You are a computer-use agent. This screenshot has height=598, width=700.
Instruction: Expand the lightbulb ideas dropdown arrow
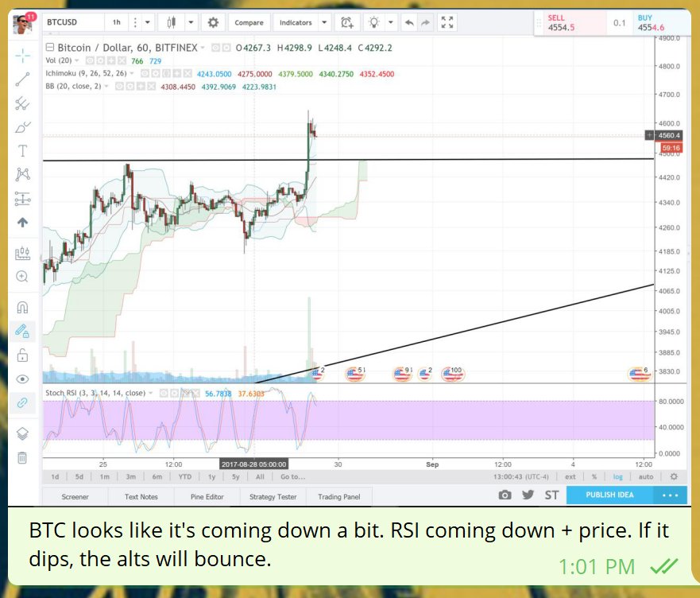[391, 22]
